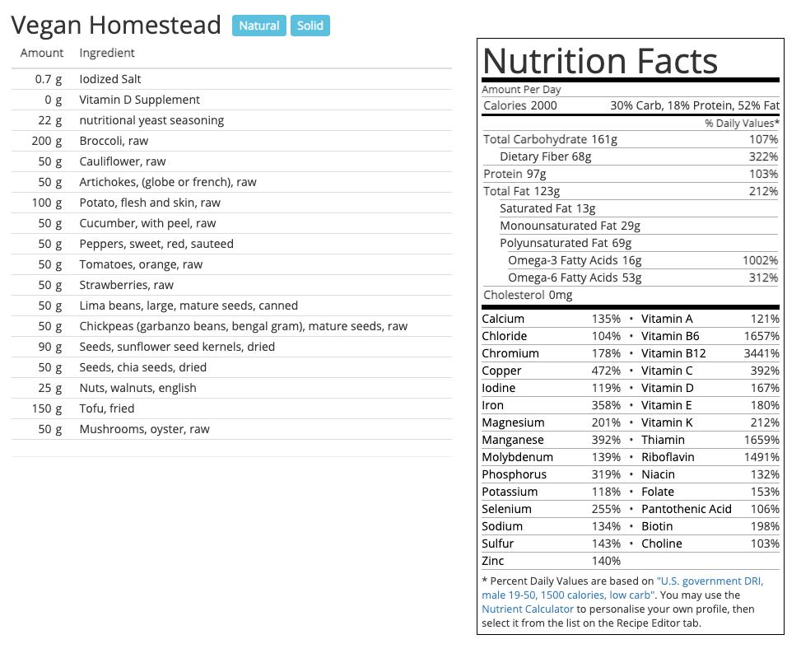801x672 pixels.
Task: Click the Tofu, fried ingredient
Action: (107, 408)
